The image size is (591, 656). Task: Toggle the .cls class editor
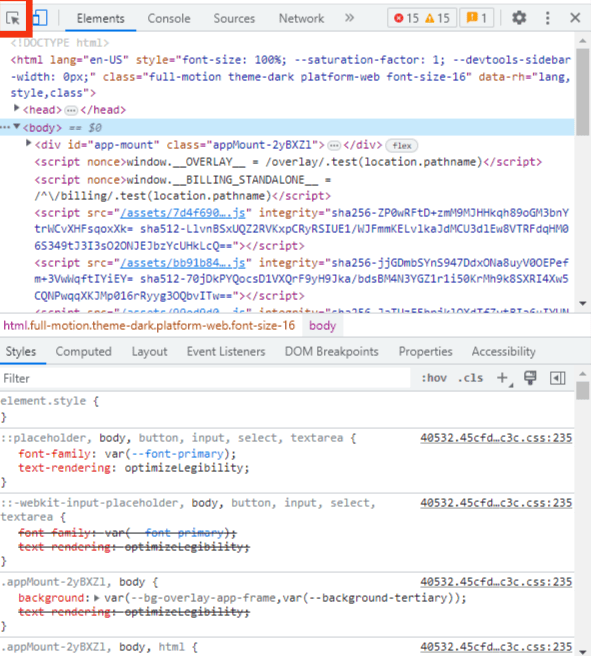point(471,378)
